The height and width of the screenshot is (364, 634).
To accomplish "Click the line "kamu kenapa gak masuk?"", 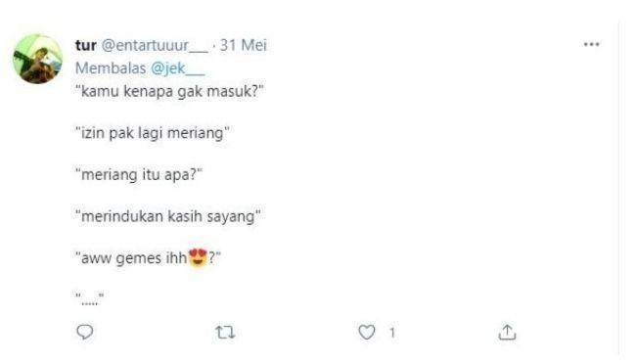I will click(x=169, y=91).
